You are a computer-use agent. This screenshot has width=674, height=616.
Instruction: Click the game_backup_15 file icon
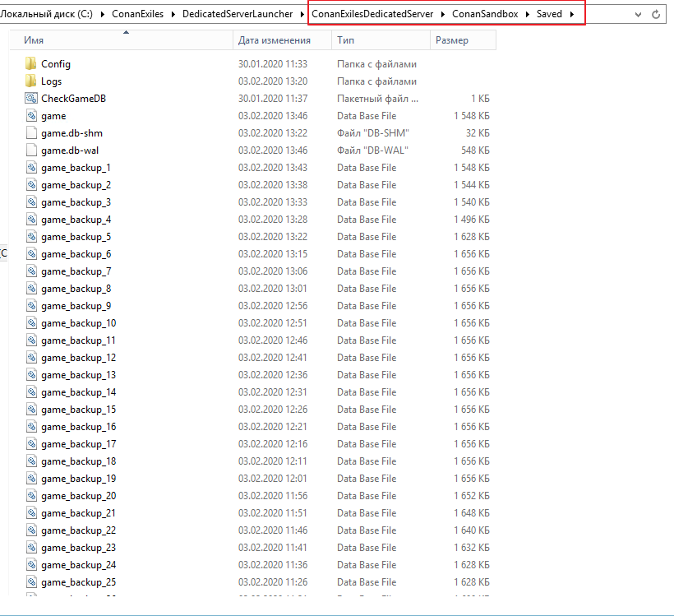[x=31, y=410]
